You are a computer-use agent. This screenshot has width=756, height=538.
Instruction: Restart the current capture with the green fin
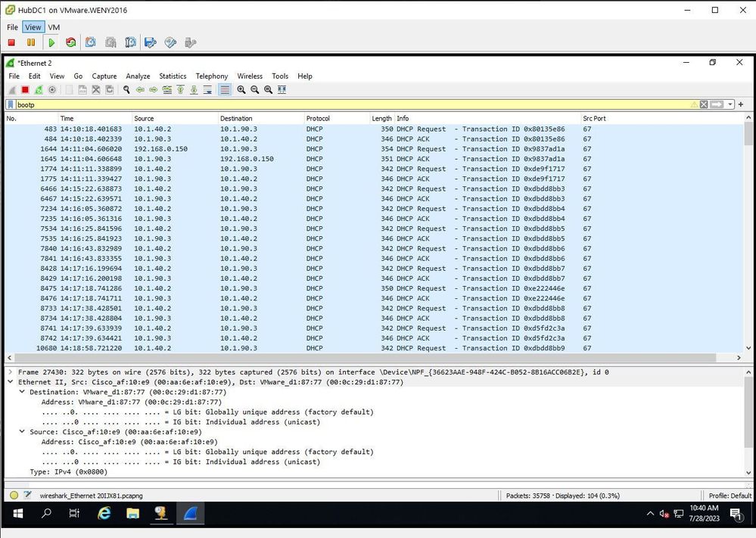39,89
